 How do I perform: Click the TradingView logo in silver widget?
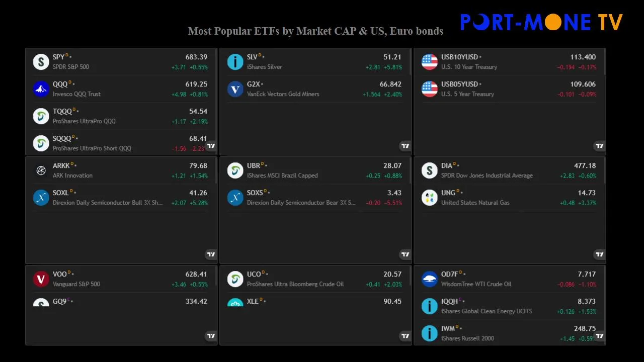(405, 146)
